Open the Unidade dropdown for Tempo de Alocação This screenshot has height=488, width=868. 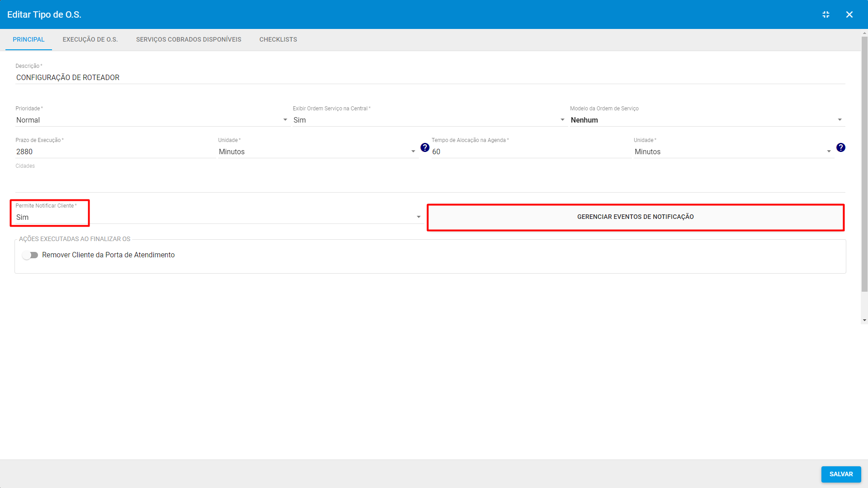(734, 152)
